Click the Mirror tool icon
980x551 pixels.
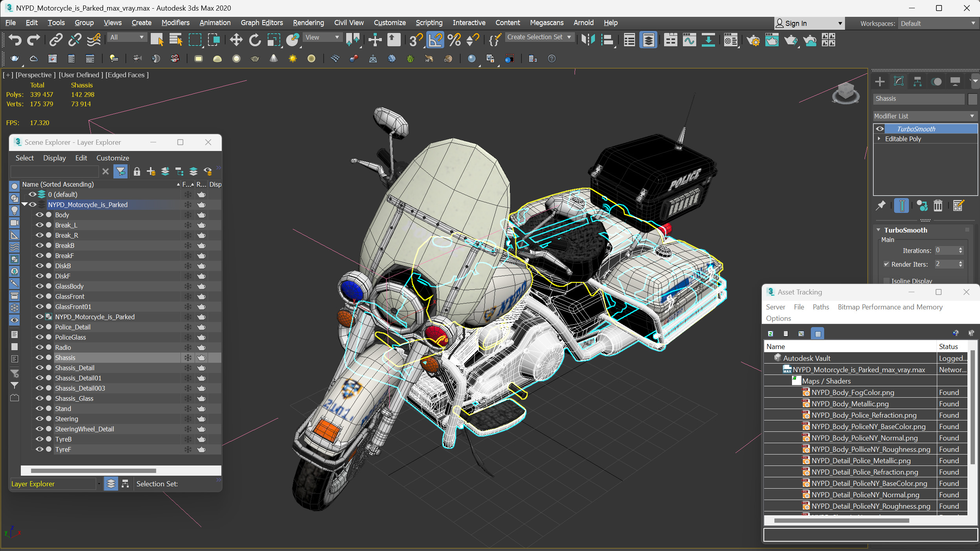(588, 40)
